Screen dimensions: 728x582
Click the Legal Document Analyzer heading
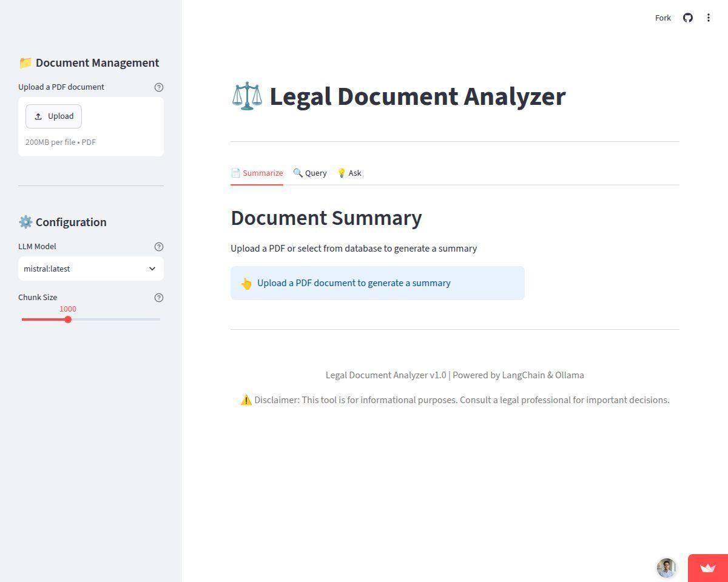(x=417, y=96)
